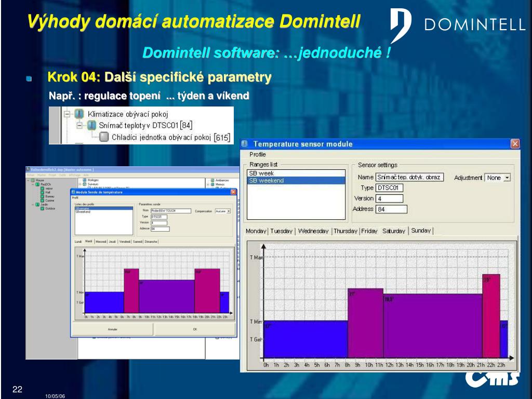Collapse the Snímač teploty v DTSC01 node
532x399 pixels.
pyautogui.click(x=79, y=126)
